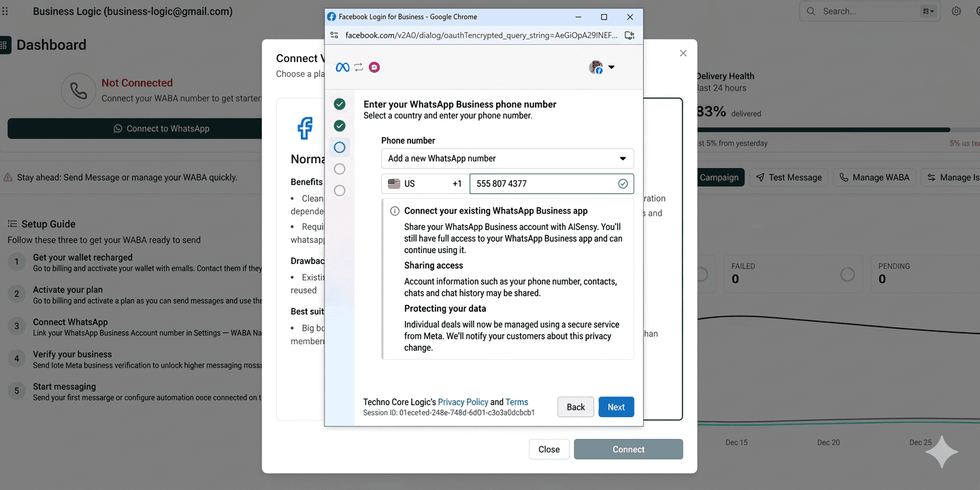Click the green validation check in phone field

(x=623, y=184)
